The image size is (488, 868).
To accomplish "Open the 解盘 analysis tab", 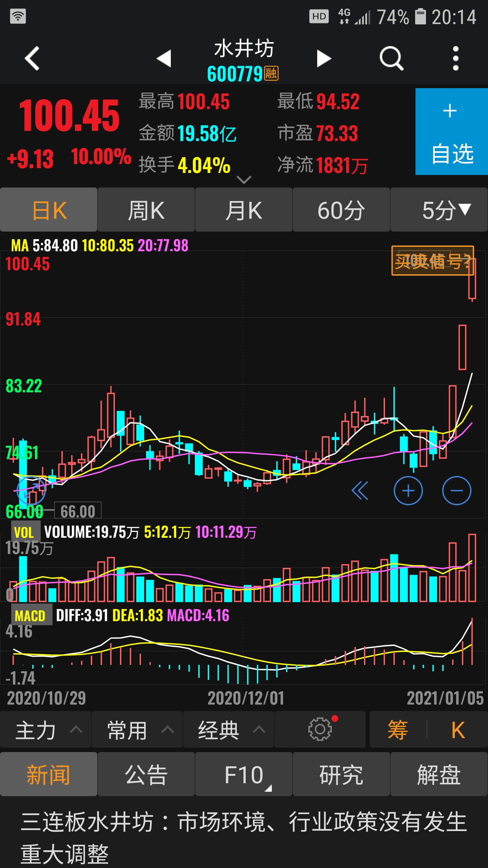I will [439, 775].
